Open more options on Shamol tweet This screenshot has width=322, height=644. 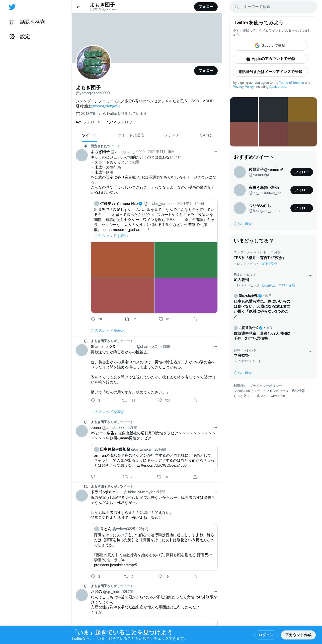tap(215, 347)
